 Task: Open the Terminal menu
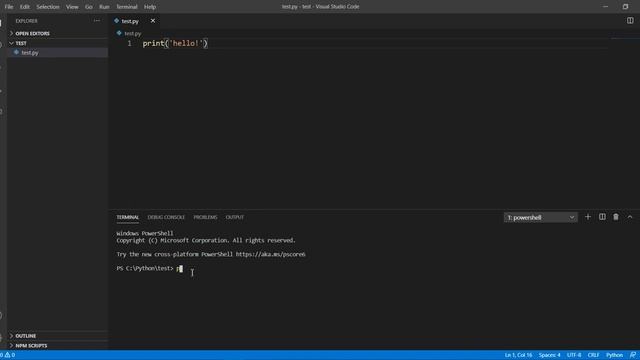tap(127, 7)
